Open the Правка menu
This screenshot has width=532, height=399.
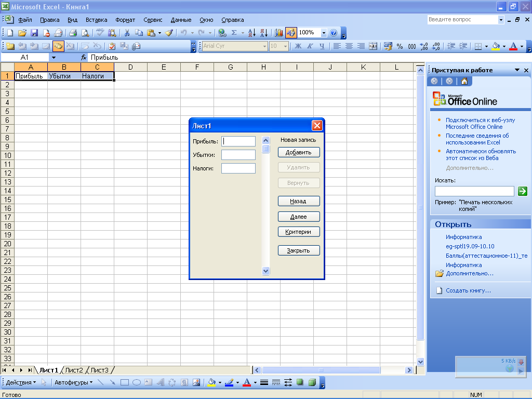click(49, 20)
